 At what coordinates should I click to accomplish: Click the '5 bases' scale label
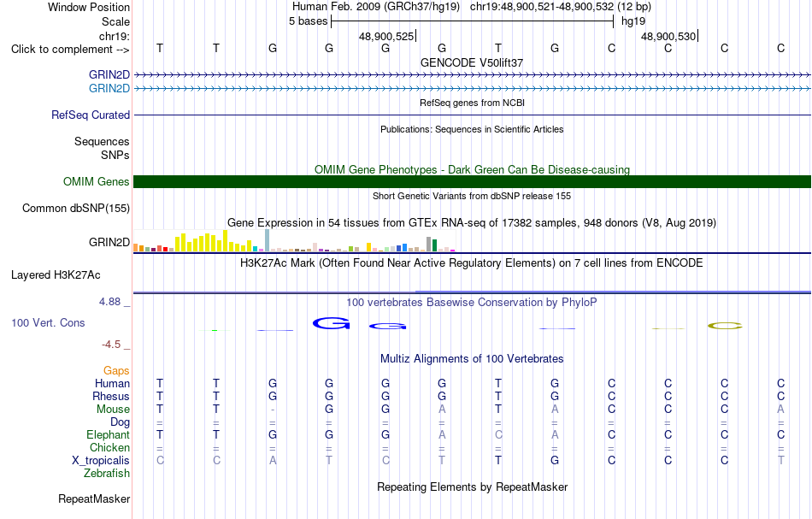point(308,21)
